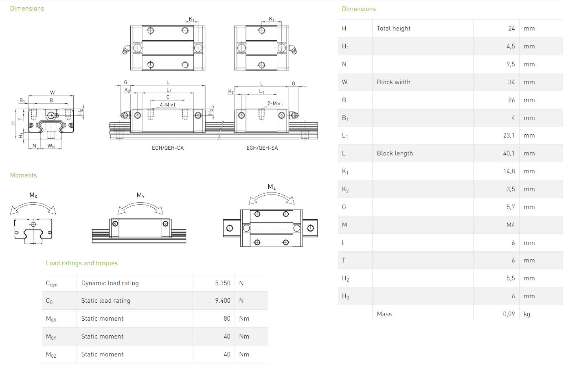
Task: Click the Cdyn symbol cell
Action: [59, 283]
